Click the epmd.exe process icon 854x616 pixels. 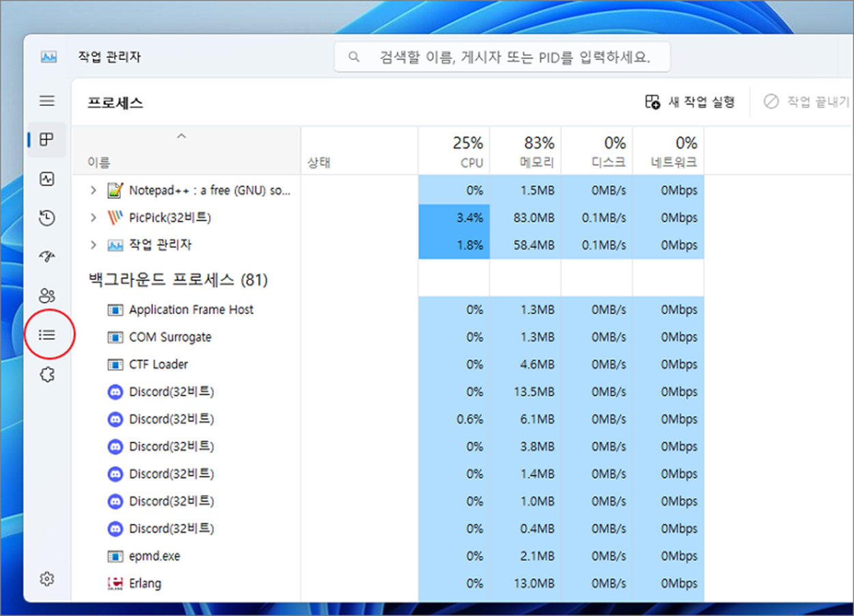(x=115, y=557)
